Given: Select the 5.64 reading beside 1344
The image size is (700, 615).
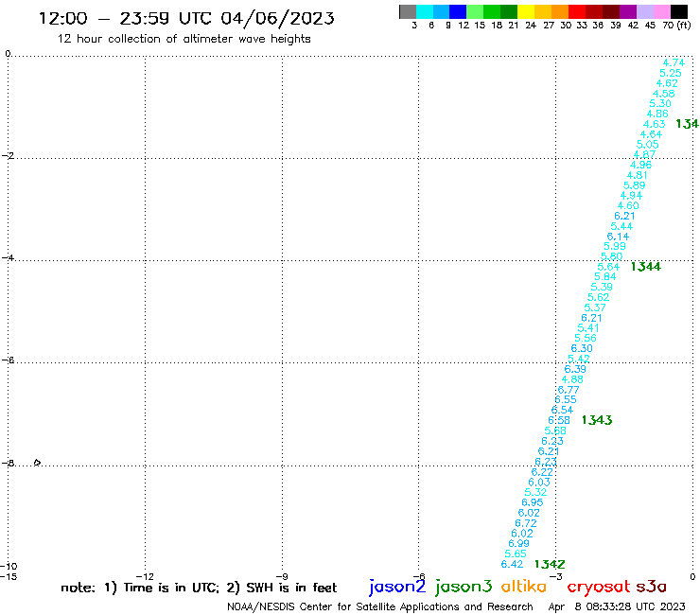Looking at the screenshot, I should 608,267.
